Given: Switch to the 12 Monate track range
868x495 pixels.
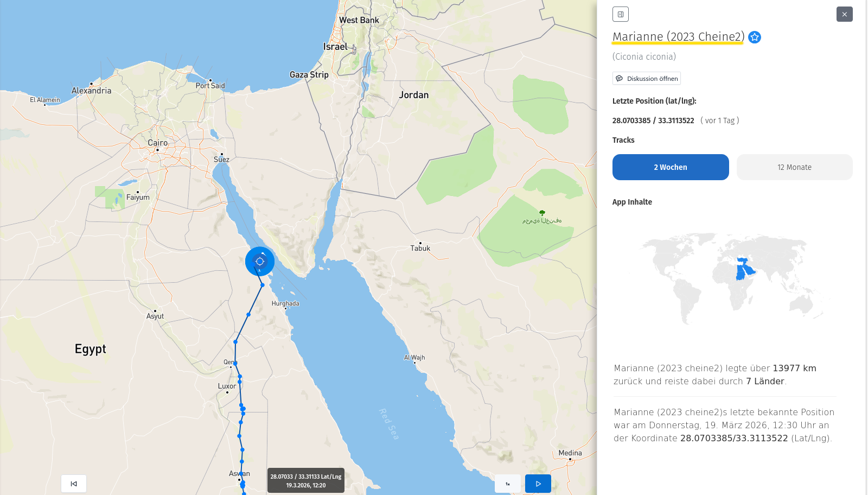Looking at the screenshot, I should tap(794, 167).
